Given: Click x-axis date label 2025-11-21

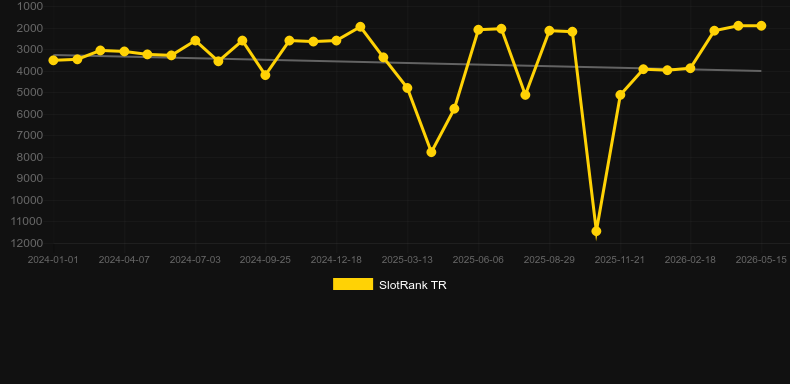Looking at the screenshot, I should pos(620,260).
